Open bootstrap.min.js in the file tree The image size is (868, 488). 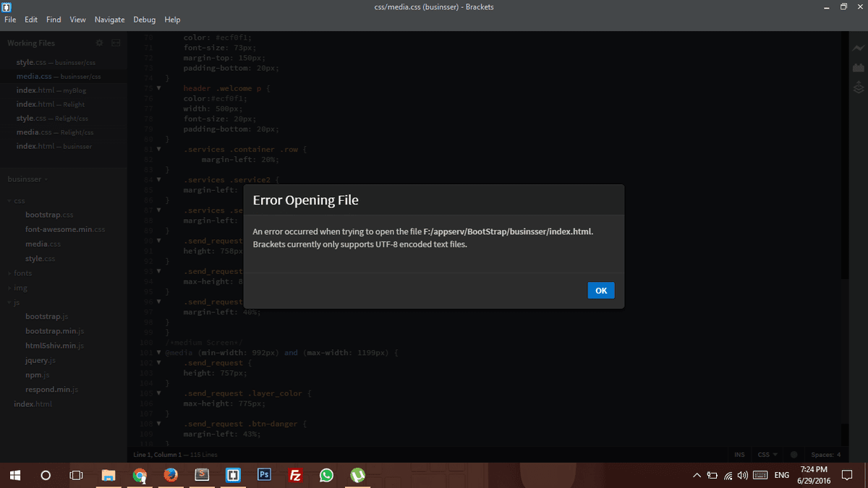[x=54, y=331]
